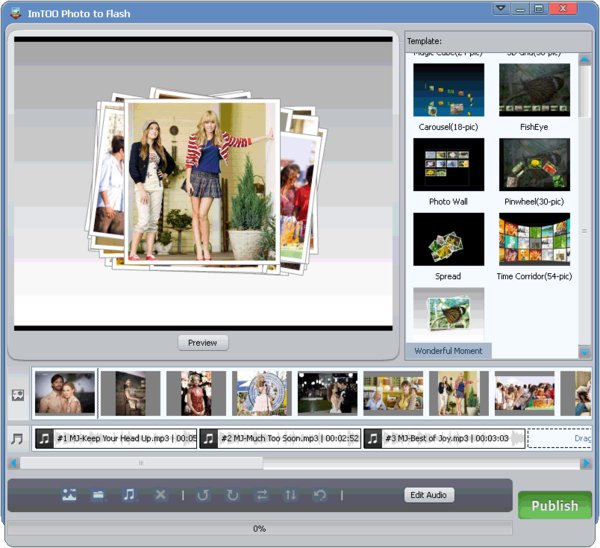This screenshot has height=548, width=600.
Task: Rotate the photo clockwise using the toolbar icon
Action: 233,495
